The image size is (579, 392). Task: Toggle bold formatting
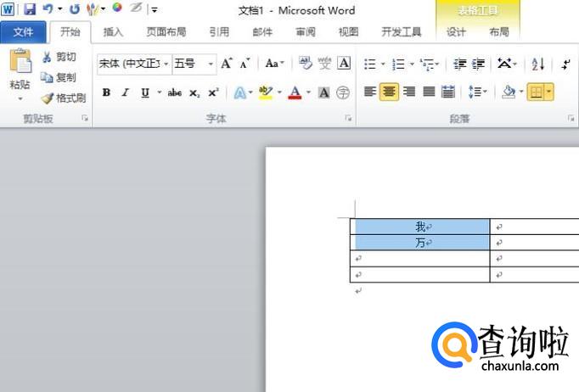coord(106,92)
